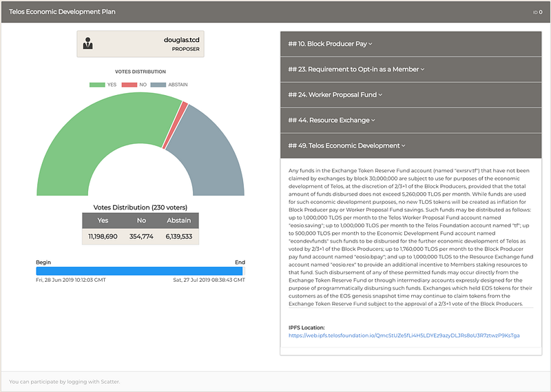Click the Telos Economic Development Plan title
Image resolution: width=551 pixels, height=392 pixels.
click(x=62, y=12)
